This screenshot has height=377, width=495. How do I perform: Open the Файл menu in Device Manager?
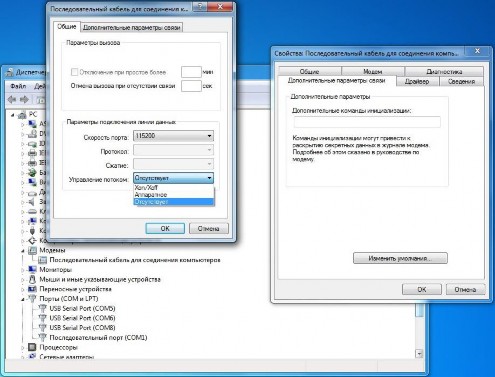18,86
